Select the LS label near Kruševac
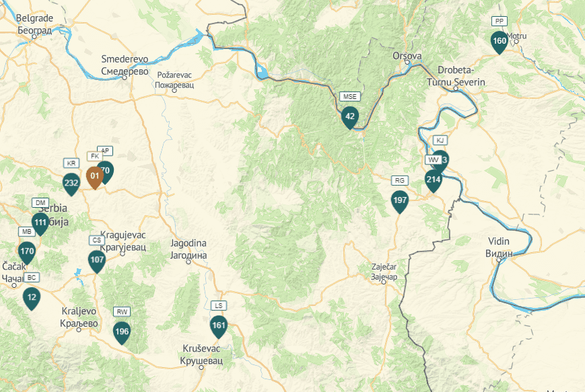Screen dimensions: 585x392 tap(219, 305)
